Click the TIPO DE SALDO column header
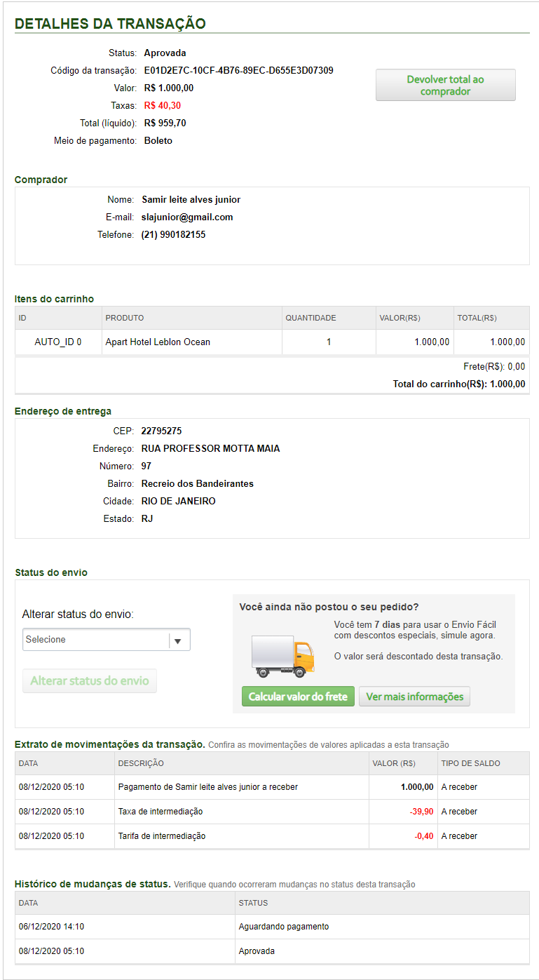This screenshot has width=539, height=980. 471,763
